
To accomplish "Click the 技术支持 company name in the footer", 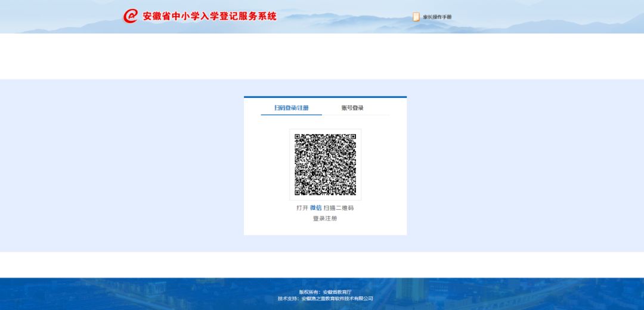I will coord(337,299).
